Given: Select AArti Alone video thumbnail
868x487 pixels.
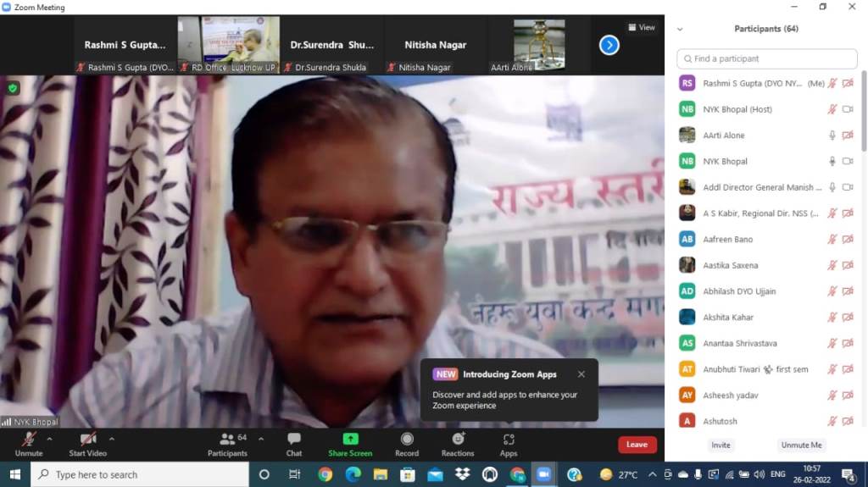Looking at the screenshot, I should (539, 46).
